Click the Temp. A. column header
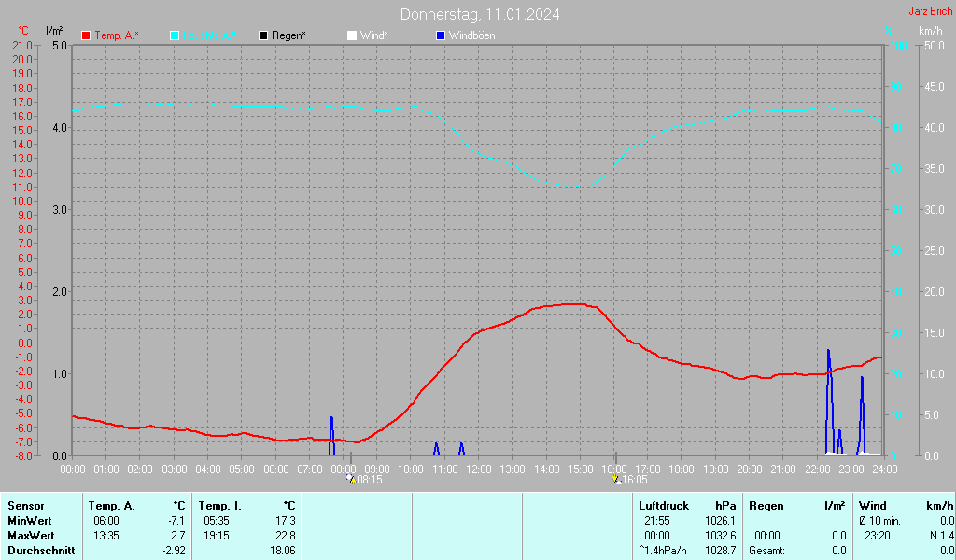Viewport: 956px width, 560px height. point(111,506)
